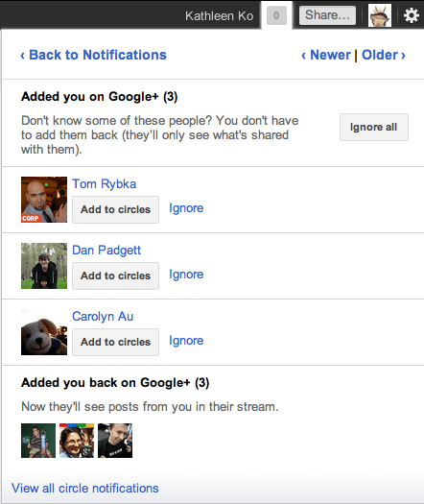This screenshot has height=504, width=424.
Task: Add Dan Padgett to circles
Action: pos(115,276)
